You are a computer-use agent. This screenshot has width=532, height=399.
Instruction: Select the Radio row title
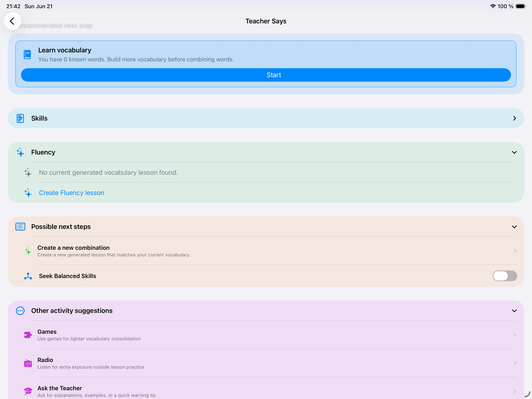[x=45, y=360]
